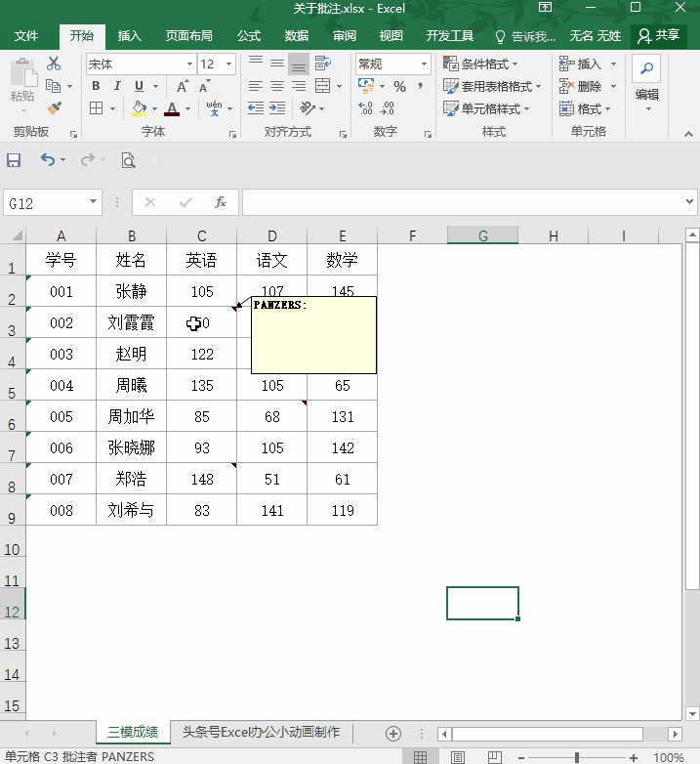Click the Cut scissors icon
This screenshot has width=700, height=764.
point(54,64)
